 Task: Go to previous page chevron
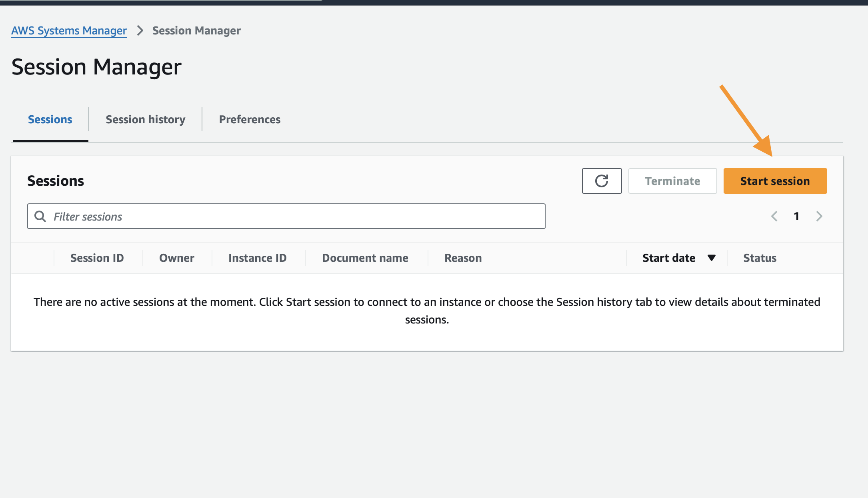[774, 217]
